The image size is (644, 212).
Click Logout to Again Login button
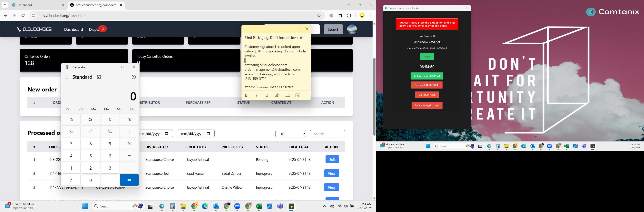[427, 105]
